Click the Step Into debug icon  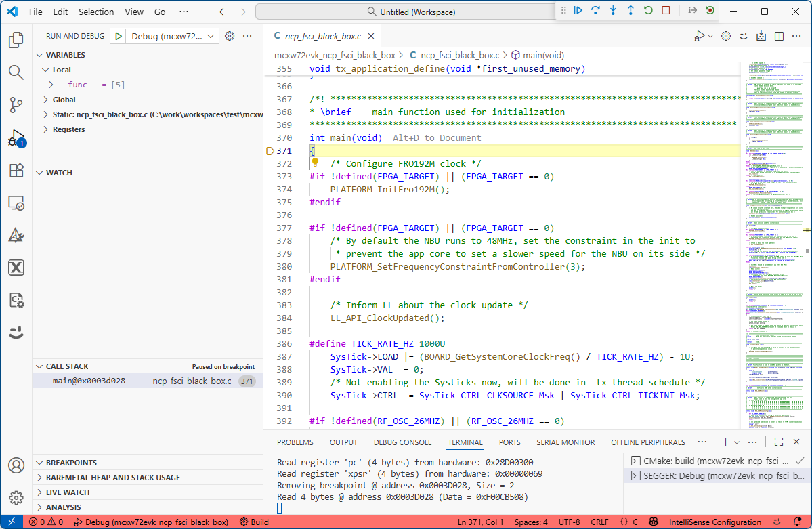pyautogui.click(x=613, y=10)
